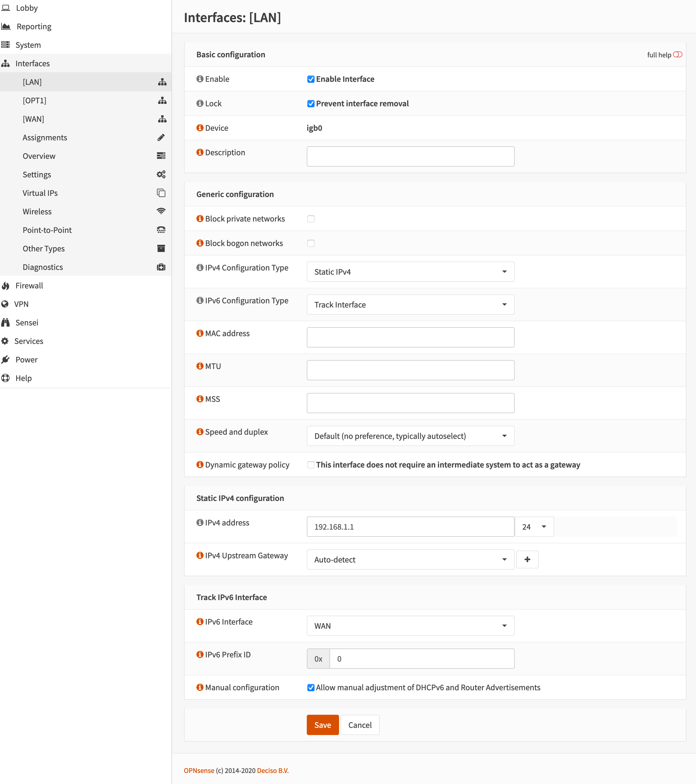Click the copy icon next to Virtual IPs

161,193
